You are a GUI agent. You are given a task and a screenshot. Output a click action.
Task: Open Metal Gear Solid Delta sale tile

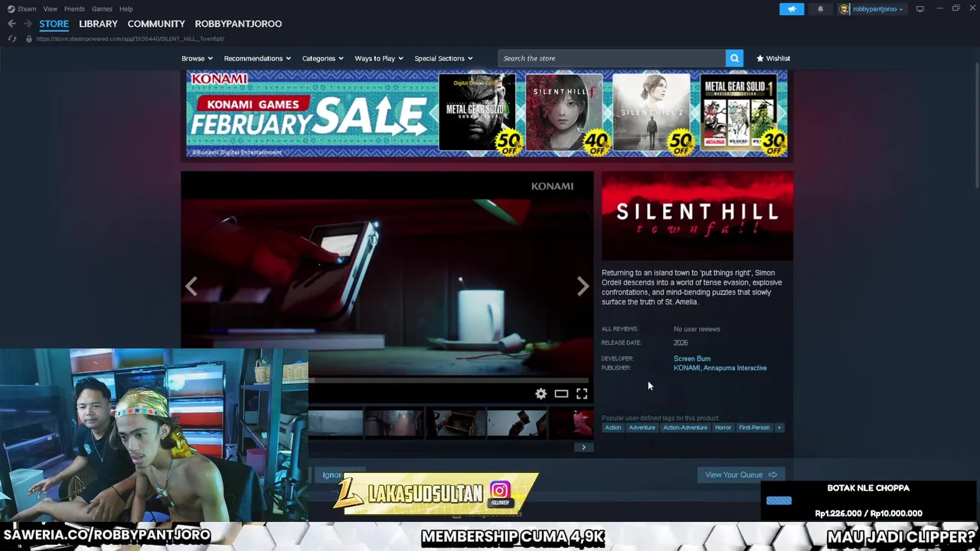(x=478, y=114)
